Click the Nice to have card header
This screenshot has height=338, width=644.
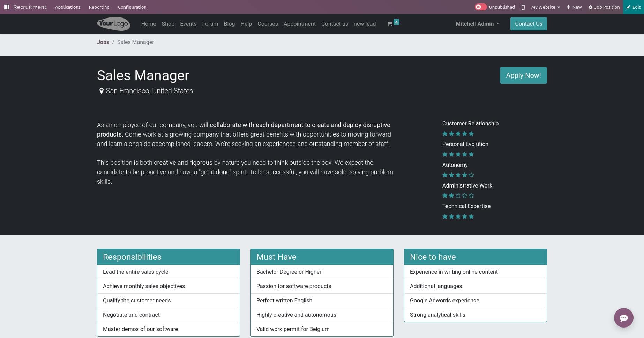tap(475, 257)
